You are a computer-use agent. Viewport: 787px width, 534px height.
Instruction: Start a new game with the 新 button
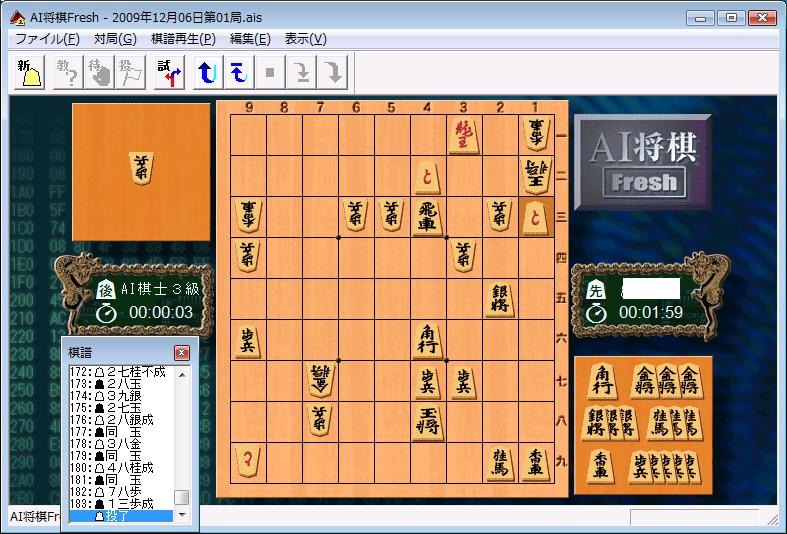tap(30, 73)
